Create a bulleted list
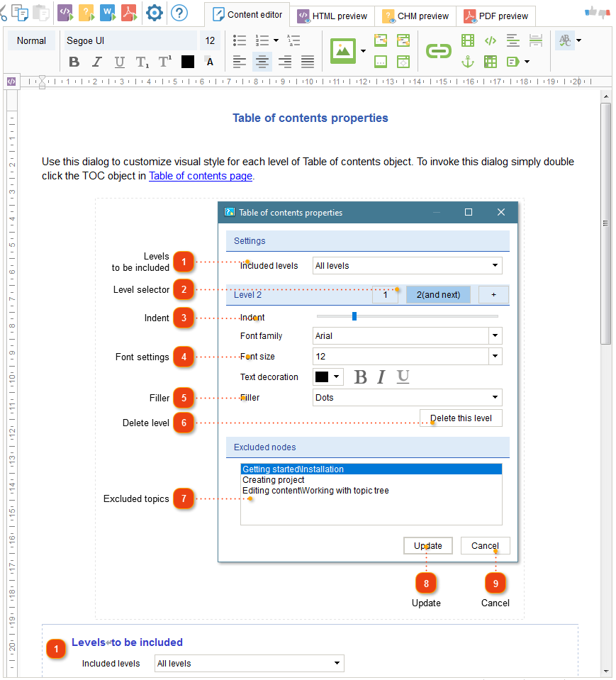The image size is (616, 680). (x=240, y=40)
